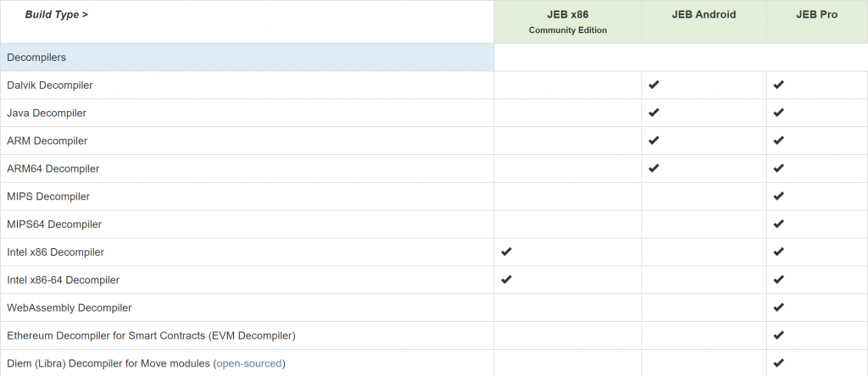Viewport: 868px width, 376px height.
Task: Click Ethereum Decompiler checkmark under JEB Pro
Action: coord(779,335)
